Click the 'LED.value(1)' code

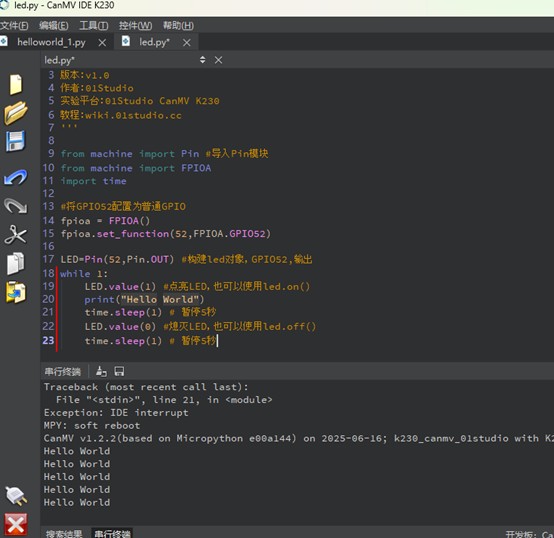[x=120, y=286]
